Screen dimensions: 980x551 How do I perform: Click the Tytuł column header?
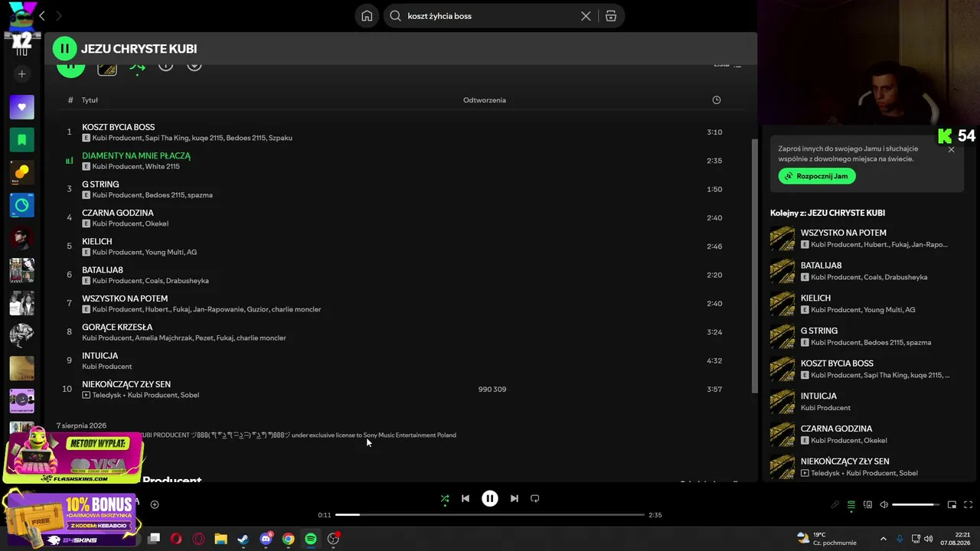(90, 100)
